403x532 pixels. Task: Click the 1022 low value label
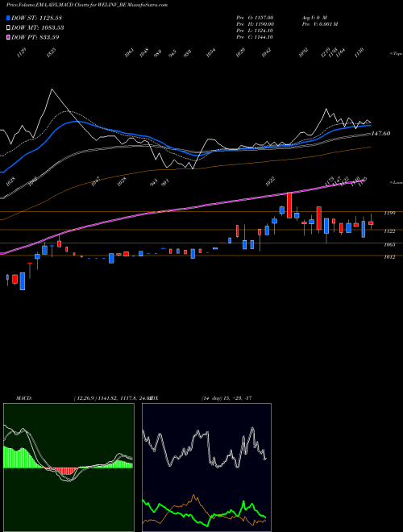pos(270,181)
